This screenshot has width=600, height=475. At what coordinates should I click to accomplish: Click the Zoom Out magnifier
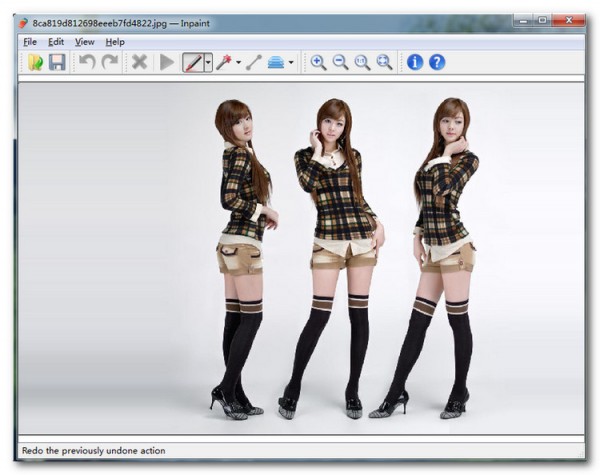pyautogui.click(x=341, y=62)
